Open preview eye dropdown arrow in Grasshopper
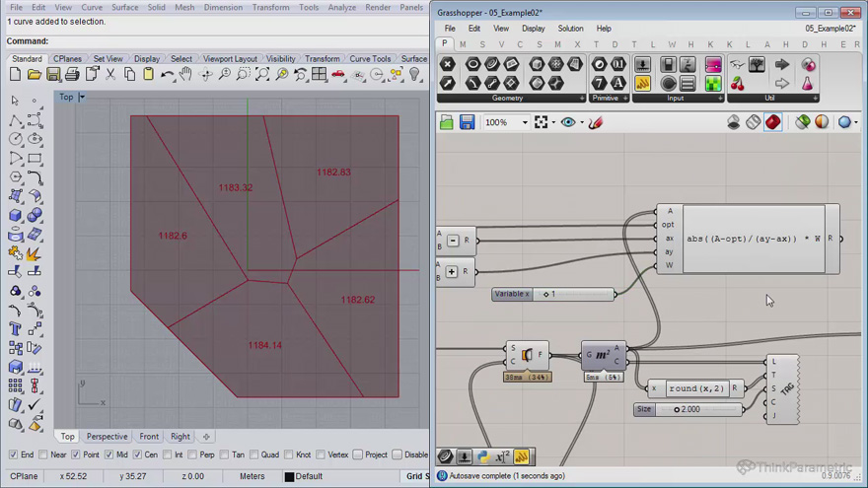The image size is (868, 488). click(x=582, y=122)
